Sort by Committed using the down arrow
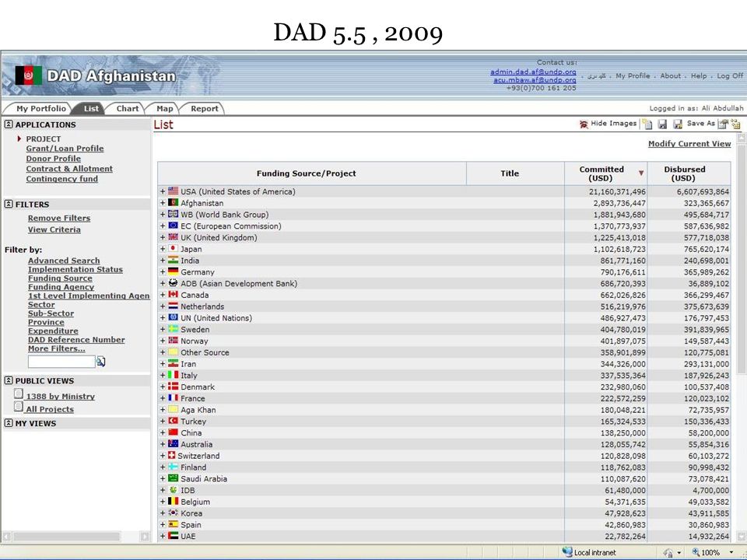 [x=641, y=173]
